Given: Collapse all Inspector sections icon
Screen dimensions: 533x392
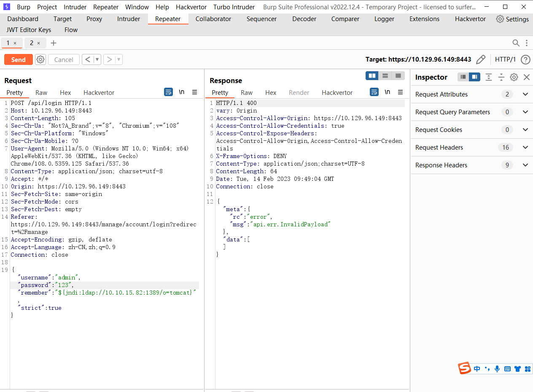Looking at the screenshot, I should coord(501,77).
